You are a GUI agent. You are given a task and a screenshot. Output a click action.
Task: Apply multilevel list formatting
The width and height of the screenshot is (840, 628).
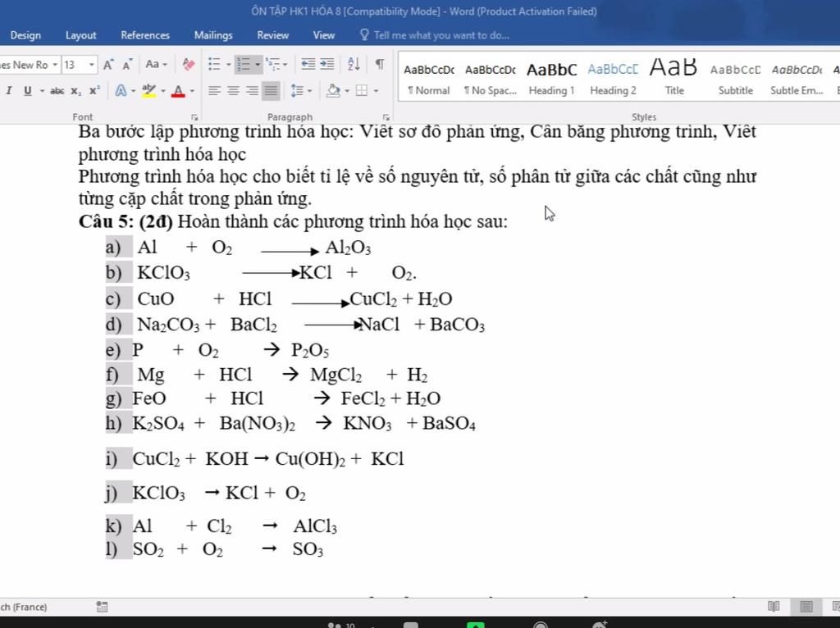272,64
